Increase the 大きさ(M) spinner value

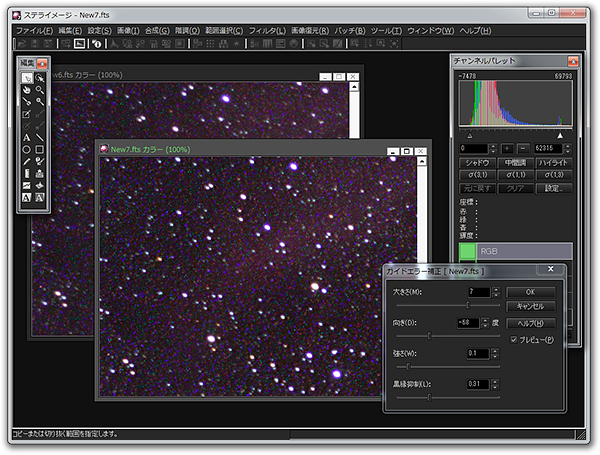(x=494, y=289)
